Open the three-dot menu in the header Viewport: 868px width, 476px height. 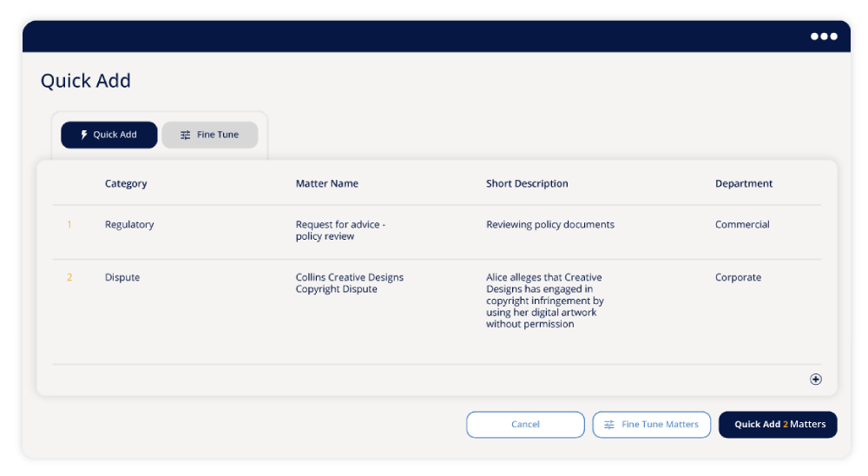(824, 36)
